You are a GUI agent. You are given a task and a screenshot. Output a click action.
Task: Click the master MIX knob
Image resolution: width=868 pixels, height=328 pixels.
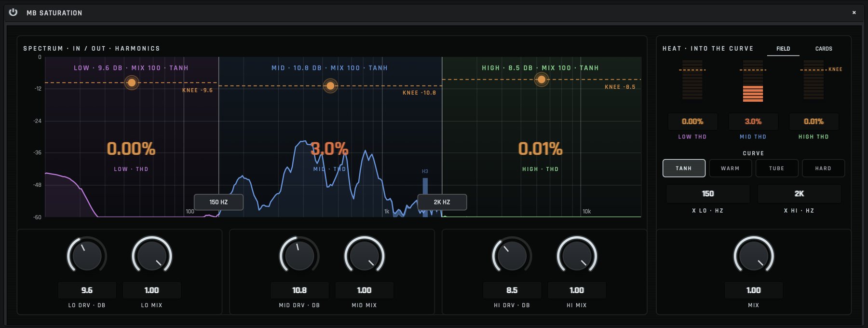click(754, 255)
